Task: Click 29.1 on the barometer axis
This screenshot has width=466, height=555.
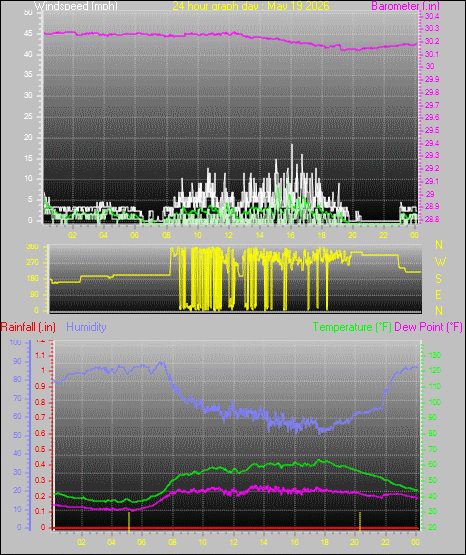Action: click(432, 181)
